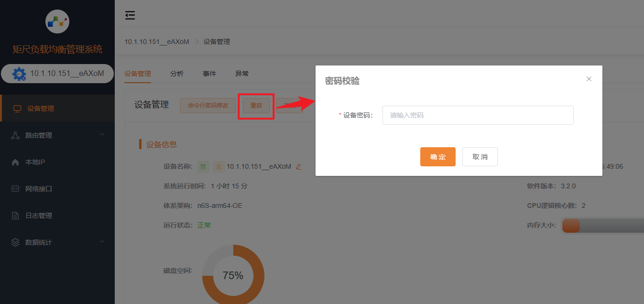Open the 异常 tab
Screen dimensions: 644x304
[242, 74]
